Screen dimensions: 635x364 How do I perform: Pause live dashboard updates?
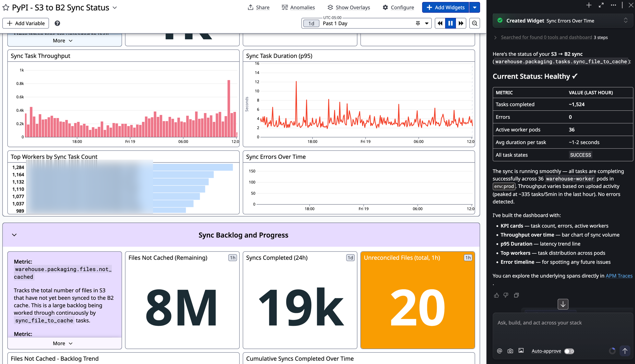point(451,23)
